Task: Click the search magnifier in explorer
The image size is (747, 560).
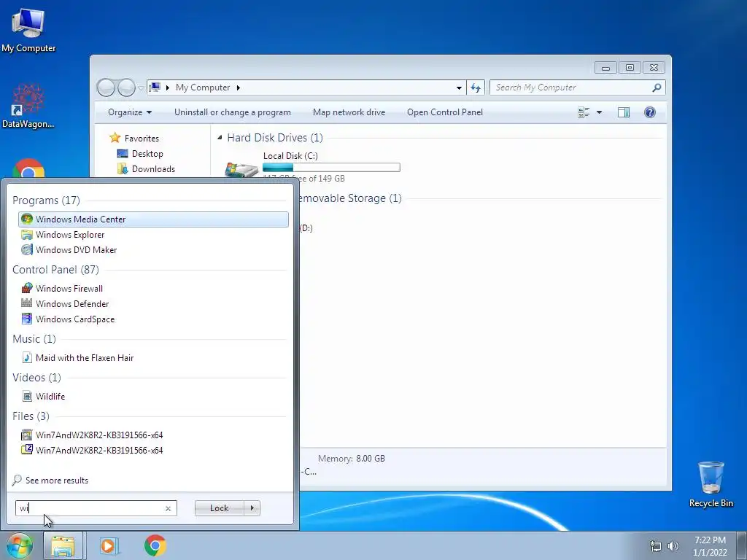Action: coord(657,87)
